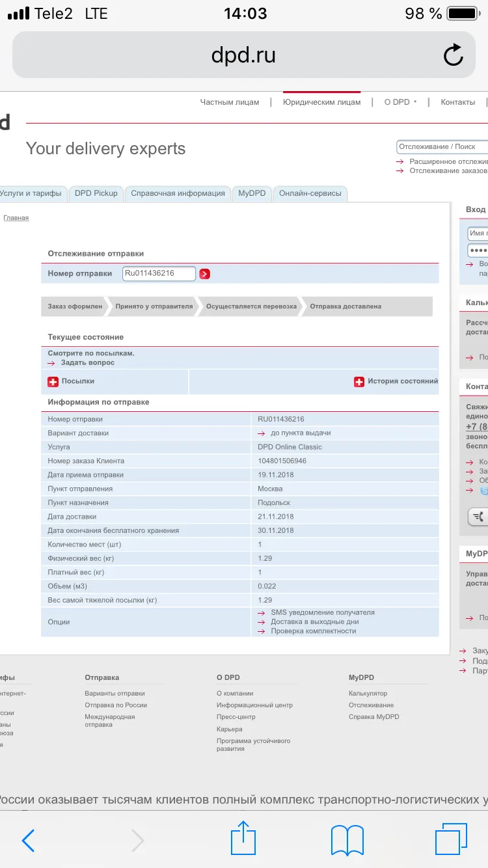Click the Отслеживание / Поиск search field
Image resolution: width=488 pixels, height=868 pixels.
[442, 146]
